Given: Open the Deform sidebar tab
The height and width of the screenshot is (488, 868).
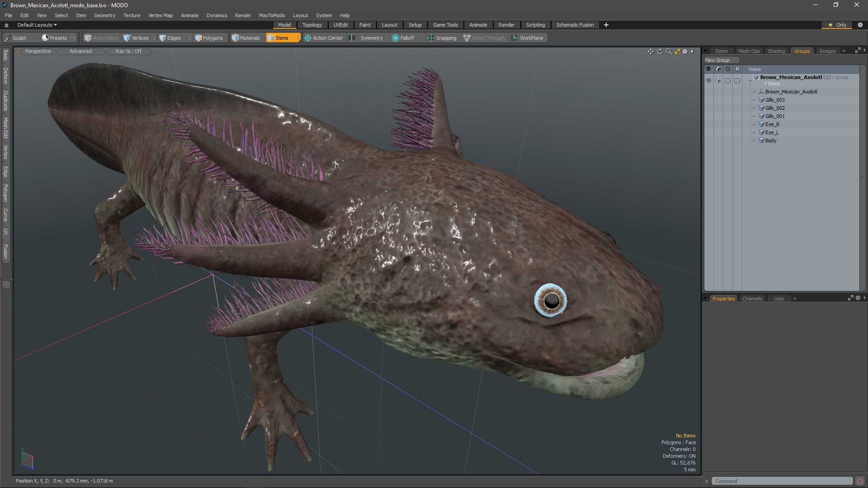Looking at the screenshot, I should coord(5,76).
